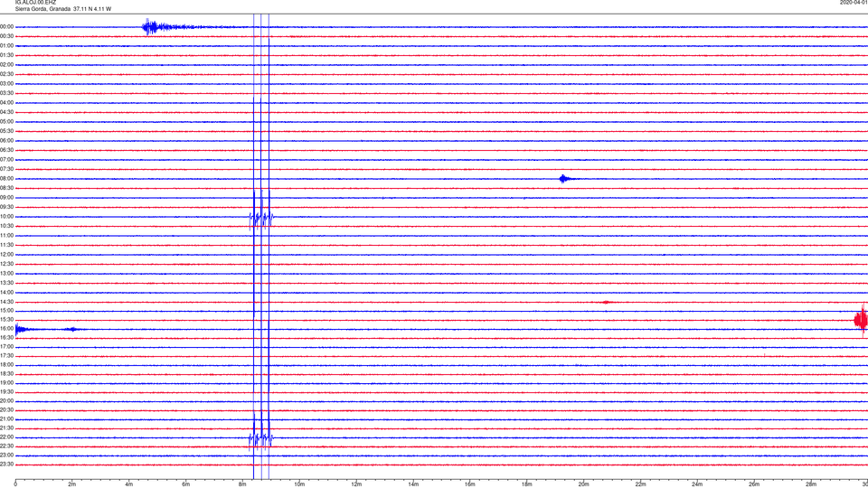Click the 09:00 trace time label
This screenshot has height=488, width=868.
pos(6,198)
